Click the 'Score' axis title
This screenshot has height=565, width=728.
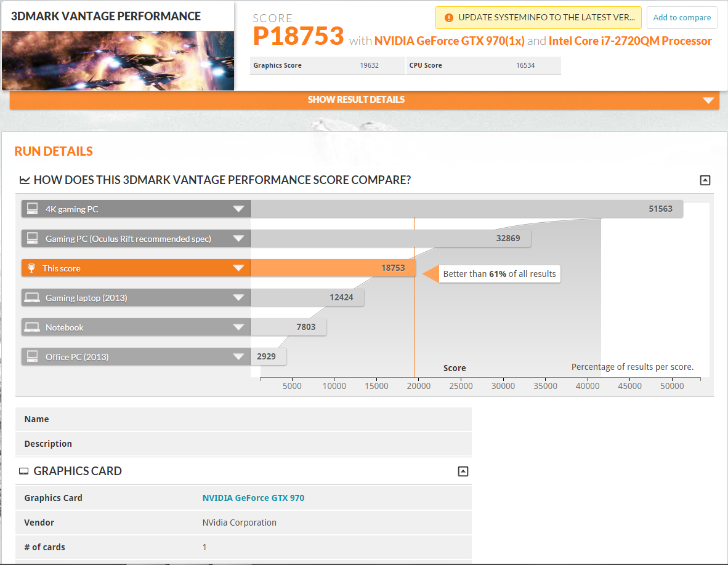455,368
